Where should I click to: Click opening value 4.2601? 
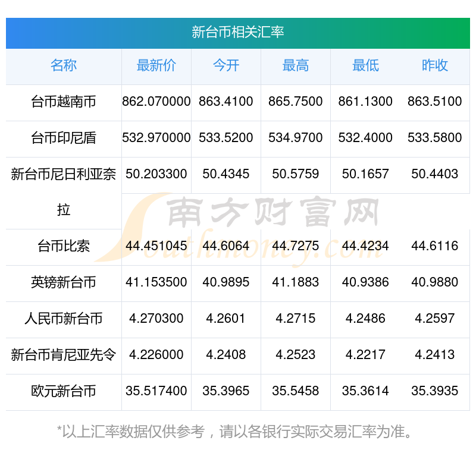(226, 319)
